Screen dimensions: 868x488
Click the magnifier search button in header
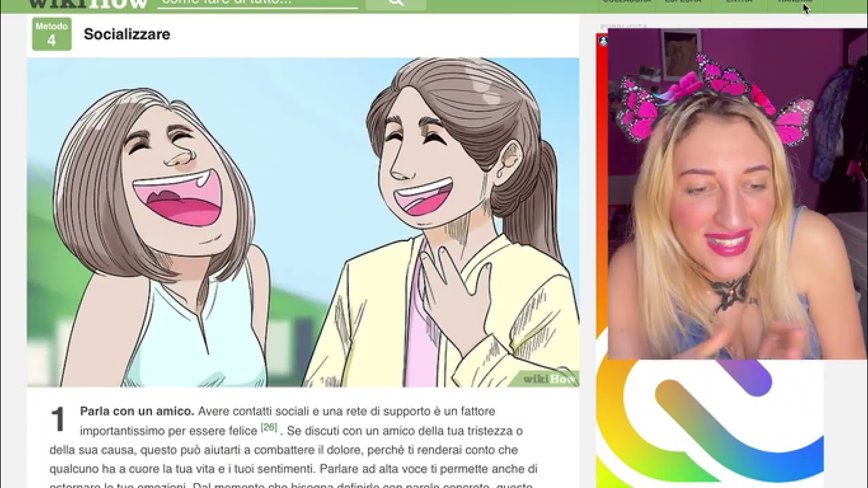[x=395, y=3]
